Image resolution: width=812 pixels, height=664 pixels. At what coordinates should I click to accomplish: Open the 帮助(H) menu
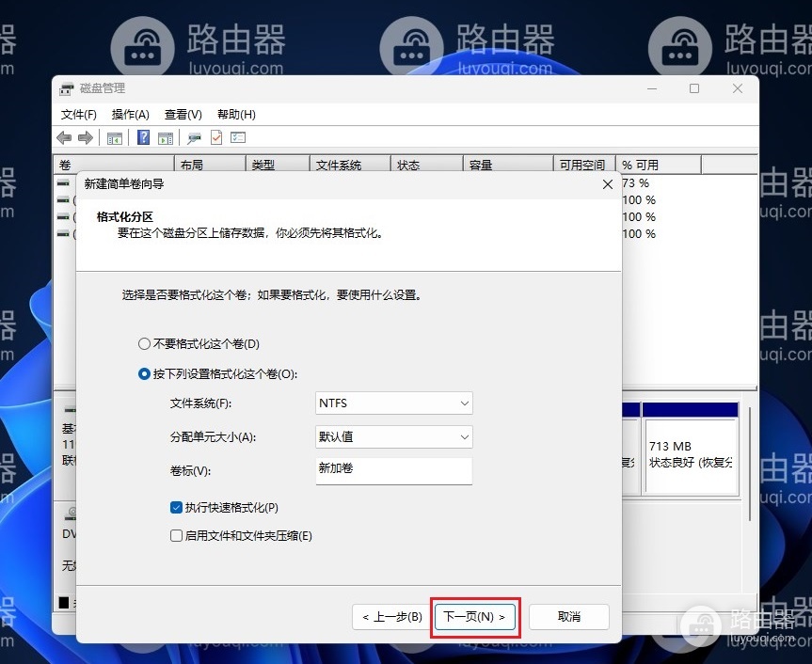237,115
